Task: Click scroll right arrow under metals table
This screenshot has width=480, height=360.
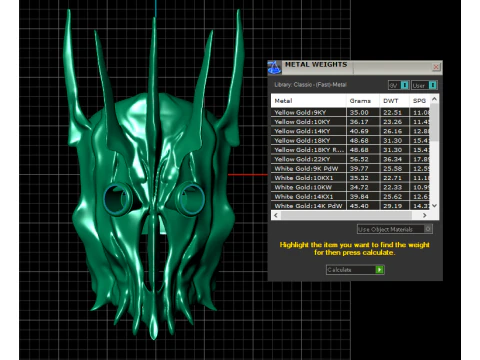Action: [x=425, y=215]
